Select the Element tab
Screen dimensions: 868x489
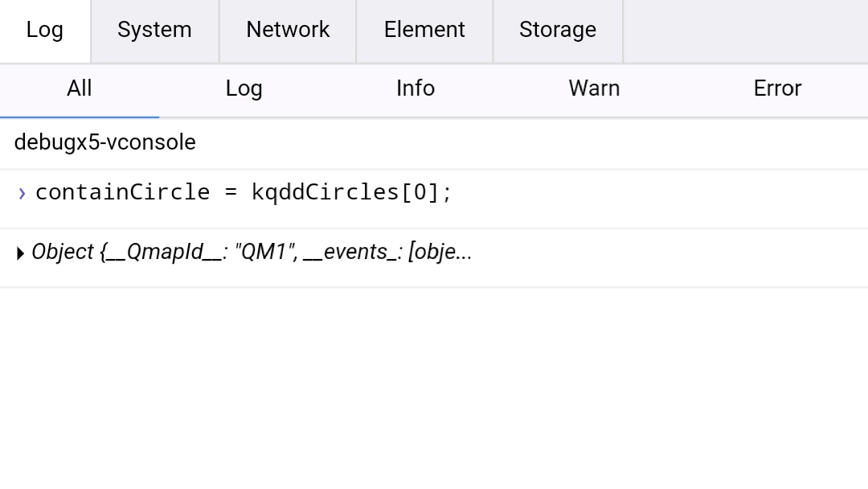[424, 31]
